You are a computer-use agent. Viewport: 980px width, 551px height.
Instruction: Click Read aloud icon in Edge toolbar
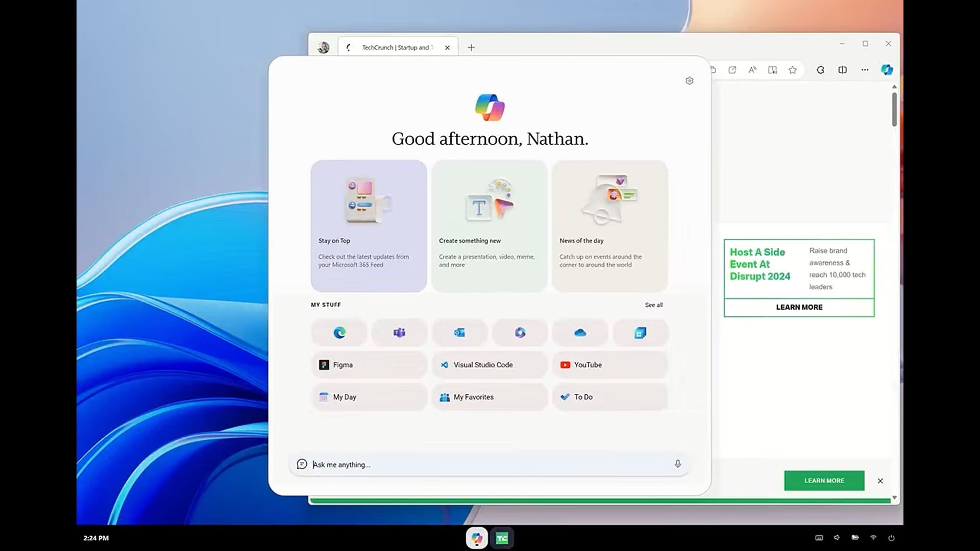[752, 70]
